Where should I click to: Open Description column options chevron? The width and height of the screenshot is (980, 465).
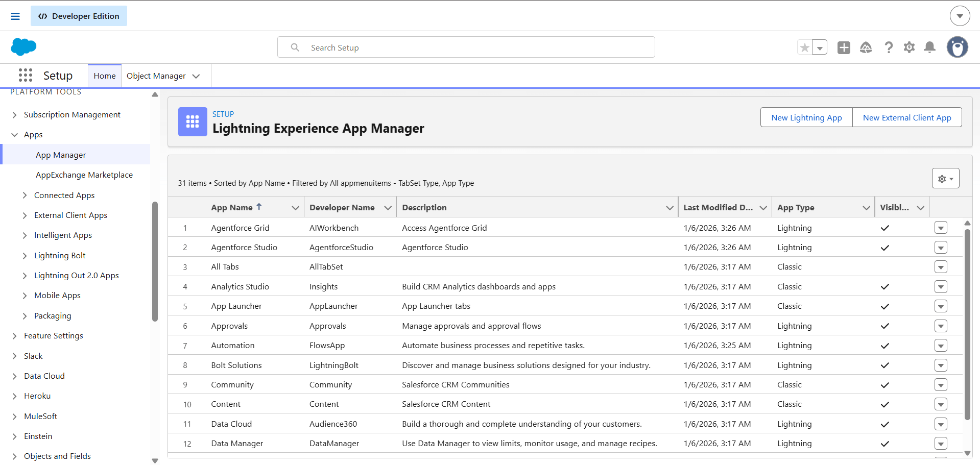point(670,208)
